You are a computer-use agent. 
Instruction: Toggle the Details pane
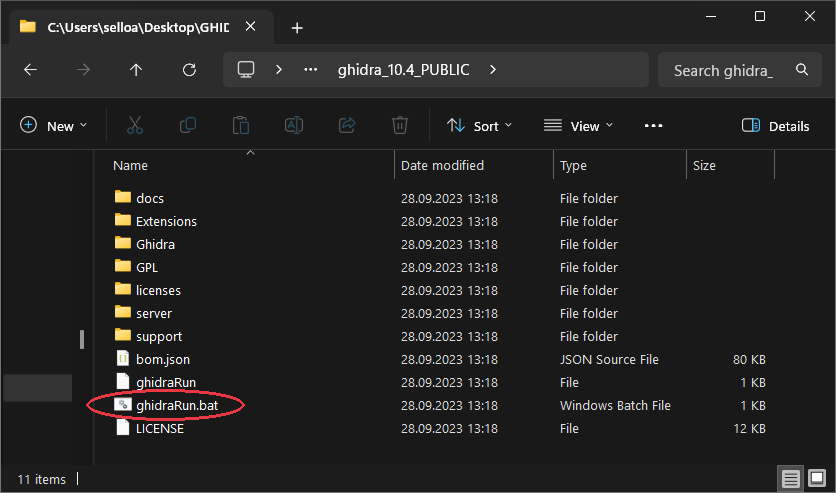(x=776, y=126)
